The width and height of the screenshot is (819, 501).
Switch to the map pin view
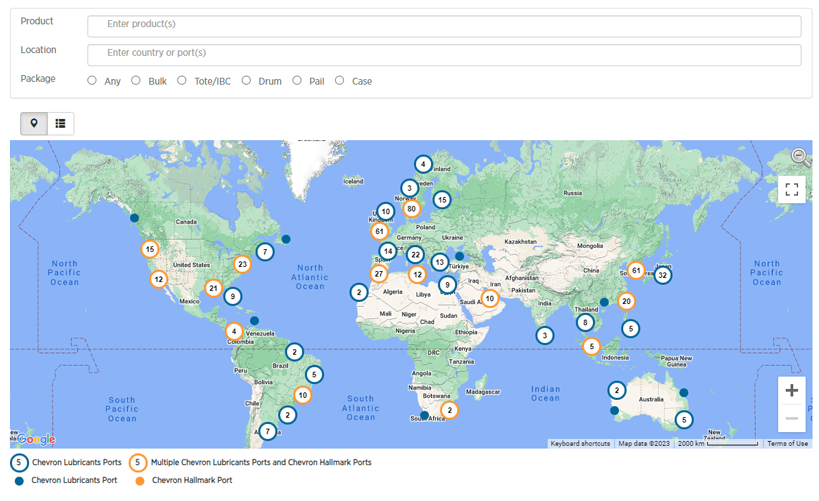tap(34, 123)
